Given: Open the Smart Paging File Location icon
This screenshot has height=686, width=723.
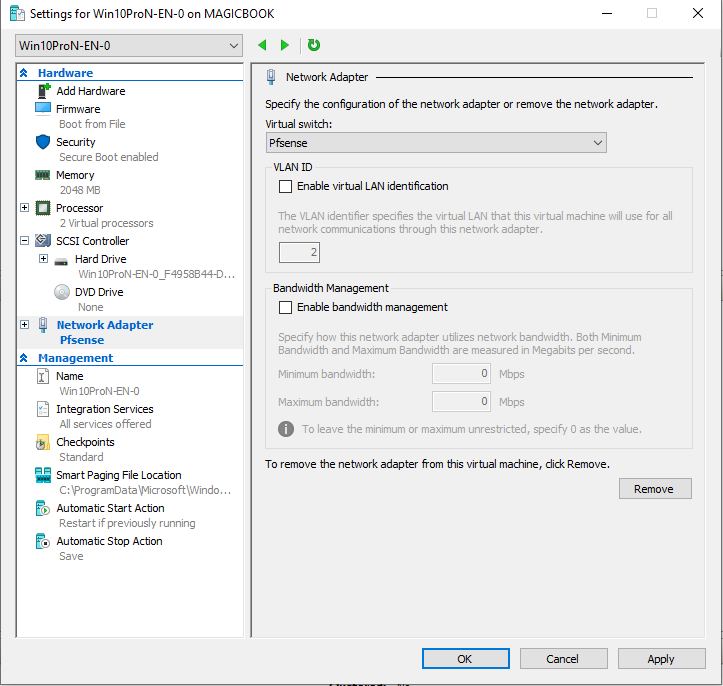Looking at the screenshot, I should click(x=43, y=475).
